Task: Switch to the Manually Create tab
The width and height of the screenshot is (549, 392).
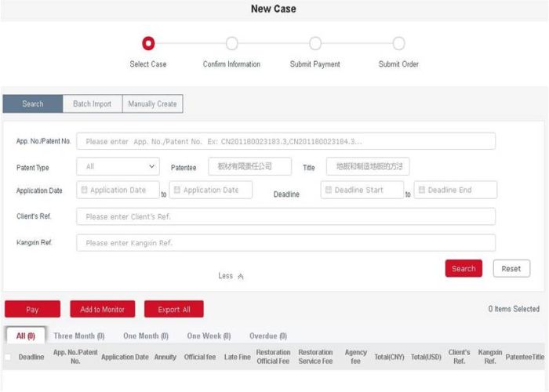Action: coord(152,103)
